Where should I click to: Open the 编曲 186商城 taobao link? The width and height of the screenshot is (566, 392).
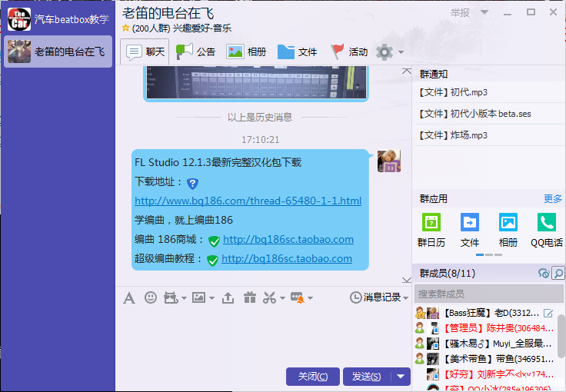click(x=288, y=240)
